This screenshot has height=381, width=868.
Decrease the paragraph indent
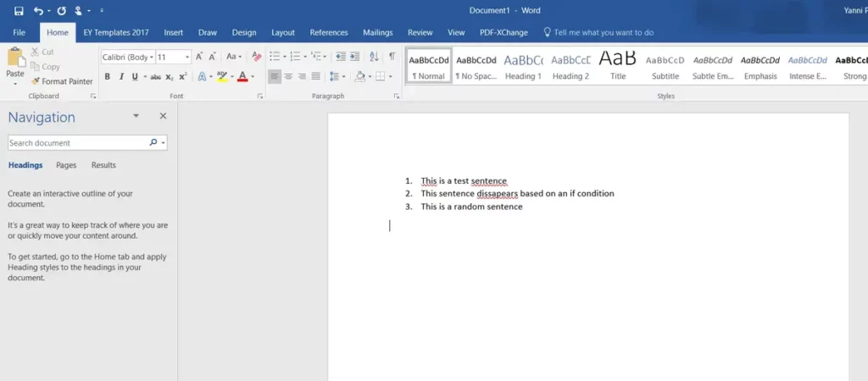[x=341, y=57]
